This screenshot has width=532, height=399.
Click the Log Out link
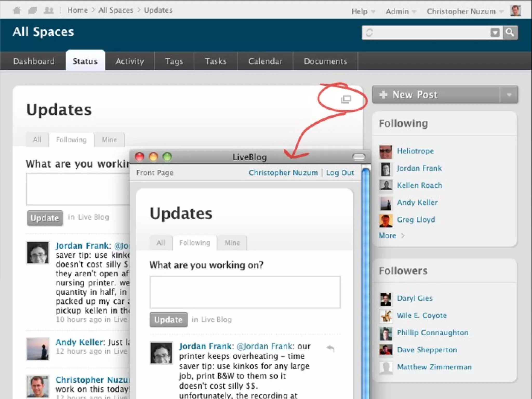coord(340,173)
